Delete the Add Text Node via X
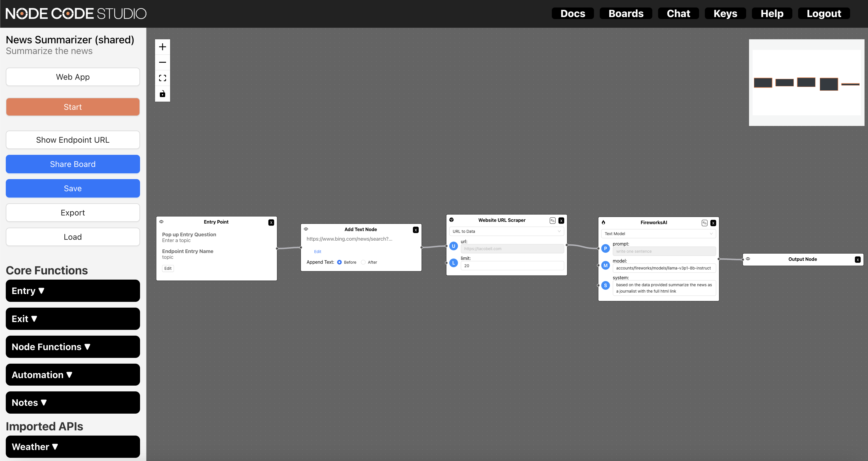868x461 pixels. click(x=416, y=230)
